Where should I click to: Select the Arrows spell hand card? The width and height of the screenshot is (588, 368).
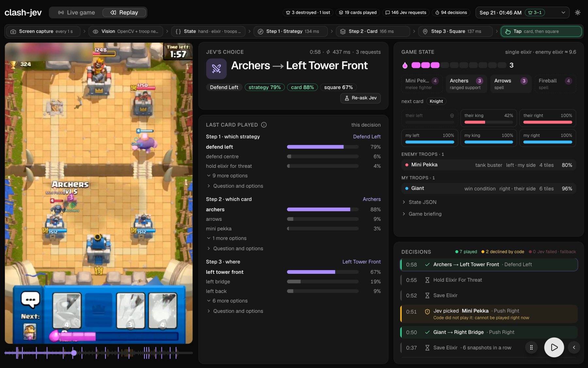pos(511,84)
